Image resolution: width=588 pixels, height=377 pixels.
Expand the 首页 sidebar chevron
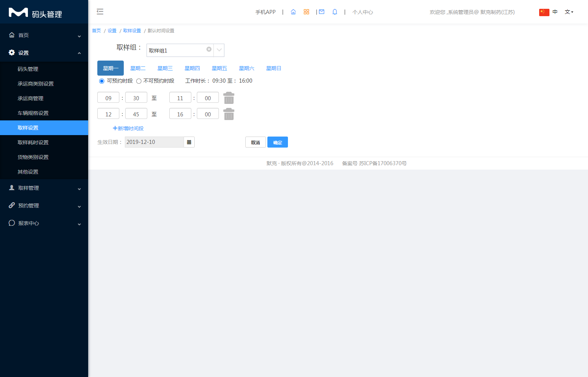pos(79,36)
